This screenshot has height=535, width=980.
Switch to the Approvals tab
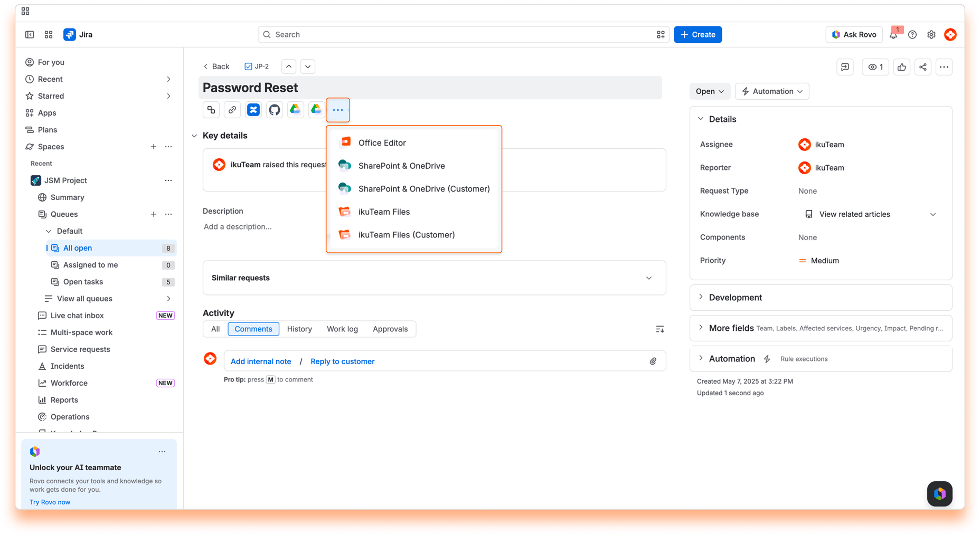[390, 329]
